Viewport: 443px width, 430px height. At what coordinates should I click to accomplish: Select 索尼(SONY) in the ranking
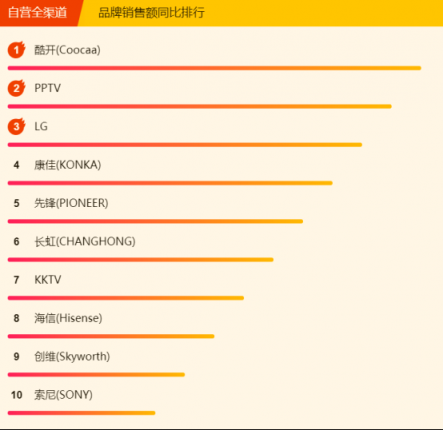(x=63, y=395)
